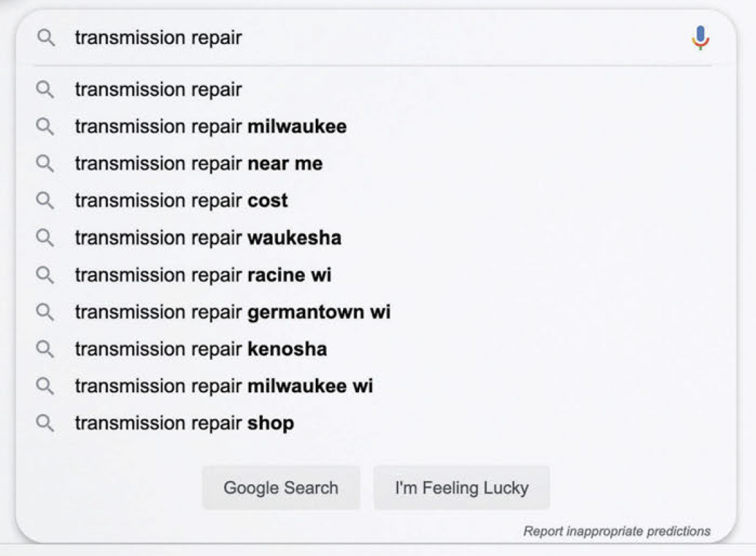Click the magnifier icon beside 'transmission repair shop'
Viewport: 756px width, 556px height.
pos(45,423)
